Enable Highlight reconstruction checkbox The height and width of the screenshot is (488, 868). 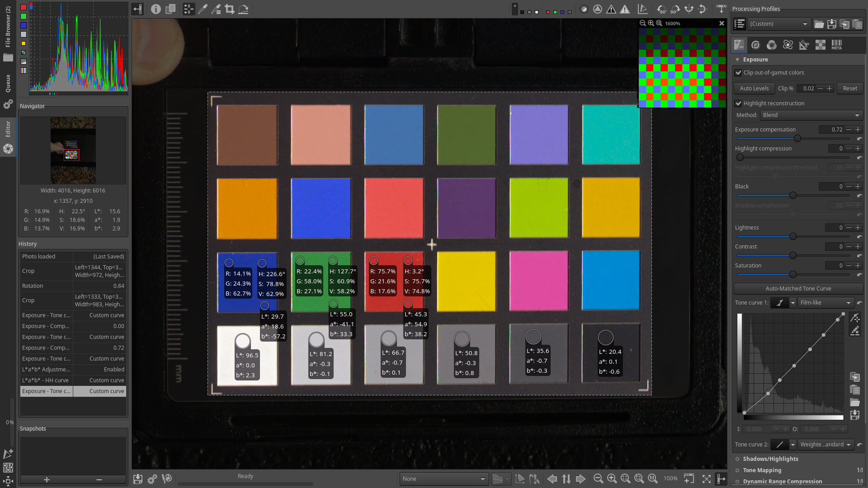pos(738,103)
